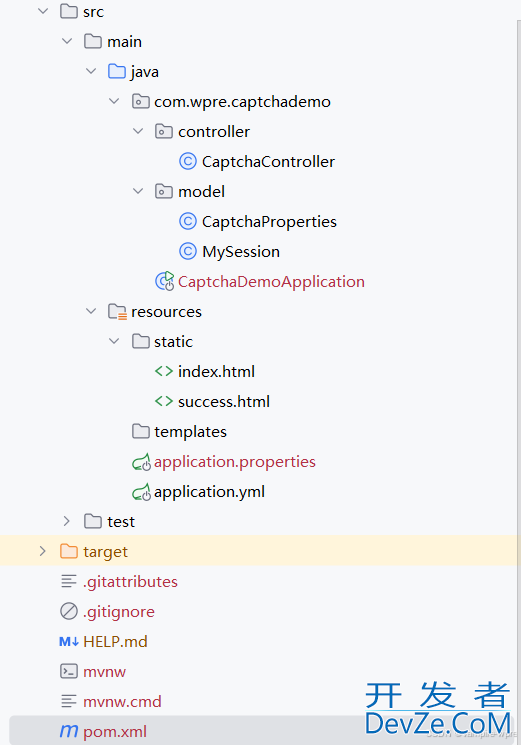The width and height of the screenshot is (521, 745).
Task: Click the MySession class icon
Action: pos(188,251)
